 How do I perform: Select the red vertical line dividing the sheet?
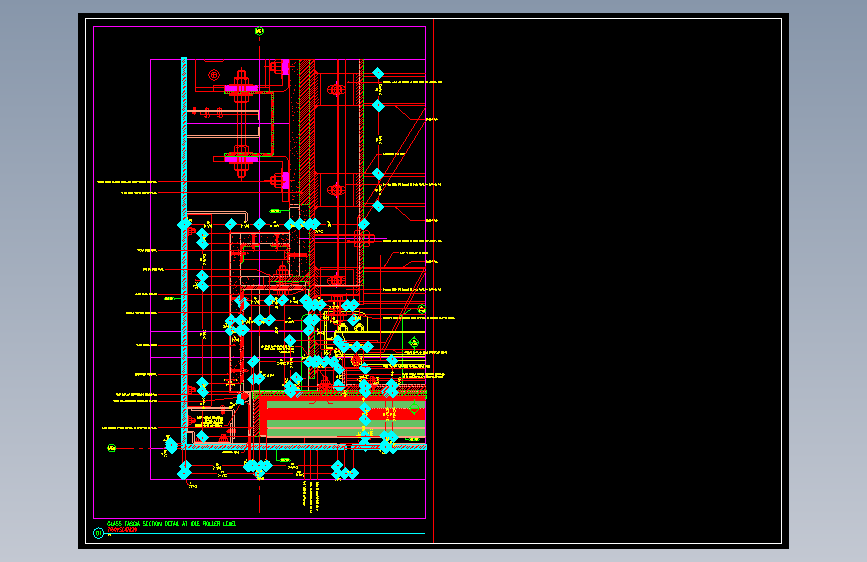click(x=434, y=281)
